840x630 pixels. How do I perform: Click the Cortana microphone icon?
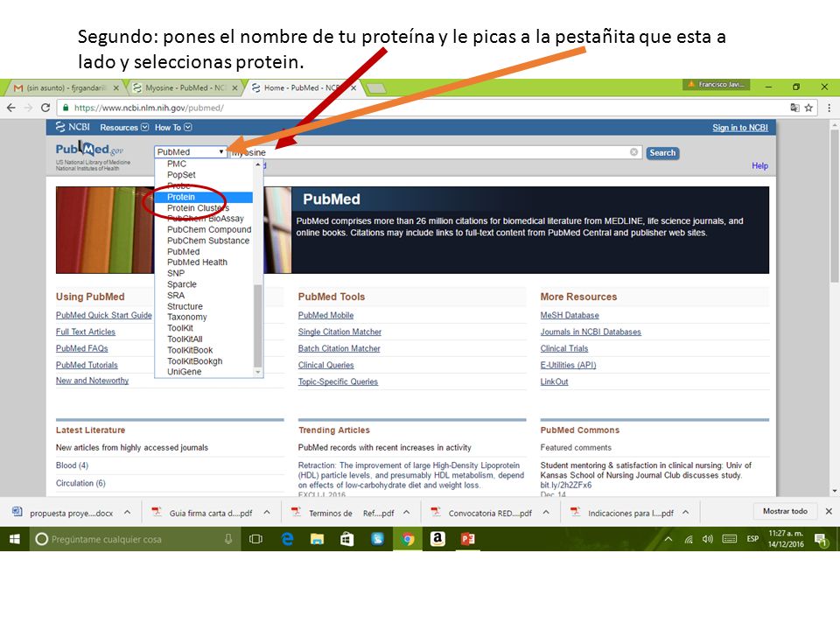click(x=228, y=539)
